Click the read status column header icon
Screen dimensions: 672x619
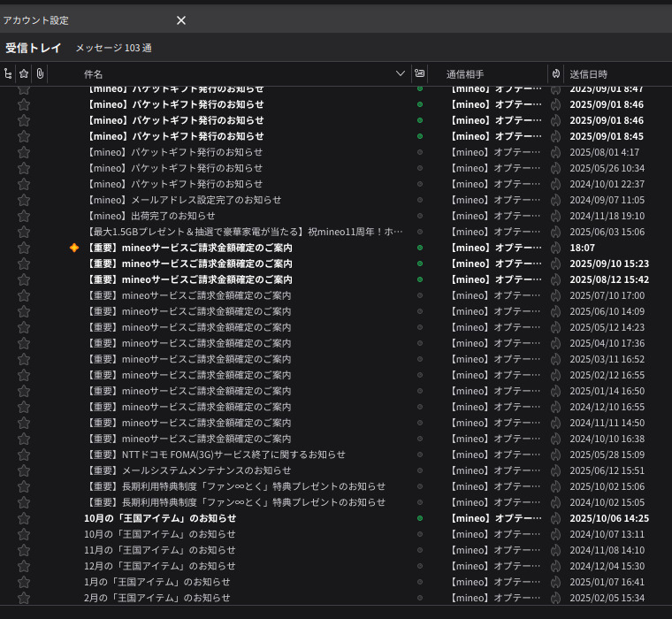(419, 74)
